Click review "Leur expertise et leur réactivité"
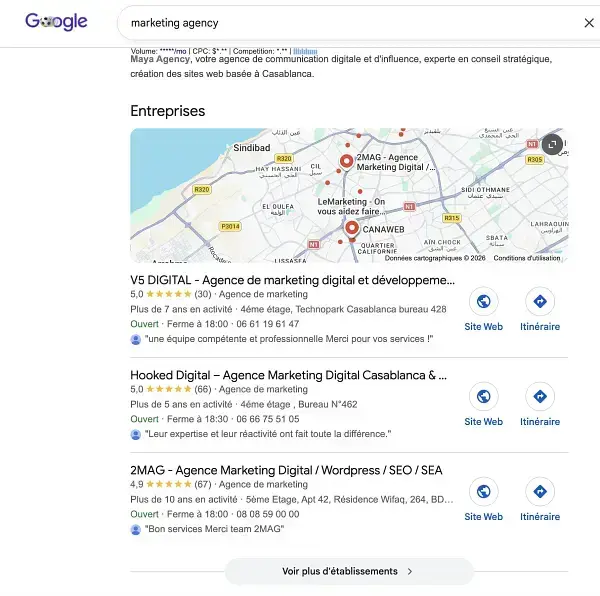600x596 pixels. click(x=268, y=434)
